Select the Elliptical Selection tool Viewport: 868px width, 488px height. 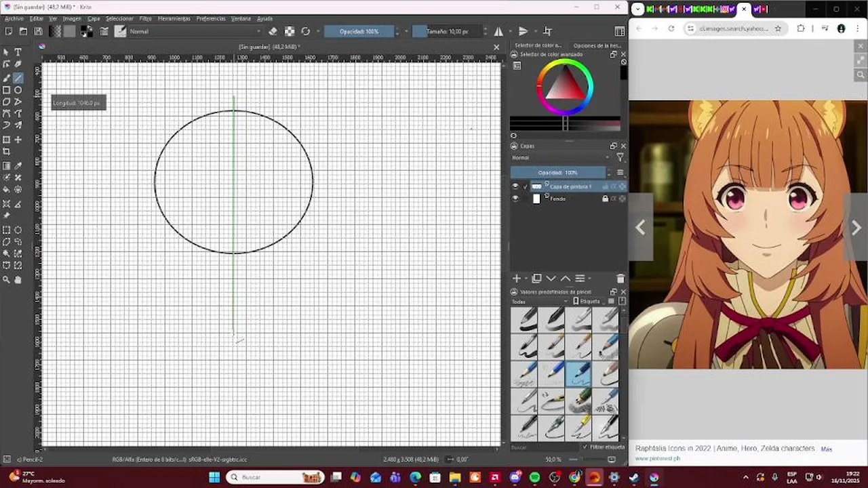(18, 230)
